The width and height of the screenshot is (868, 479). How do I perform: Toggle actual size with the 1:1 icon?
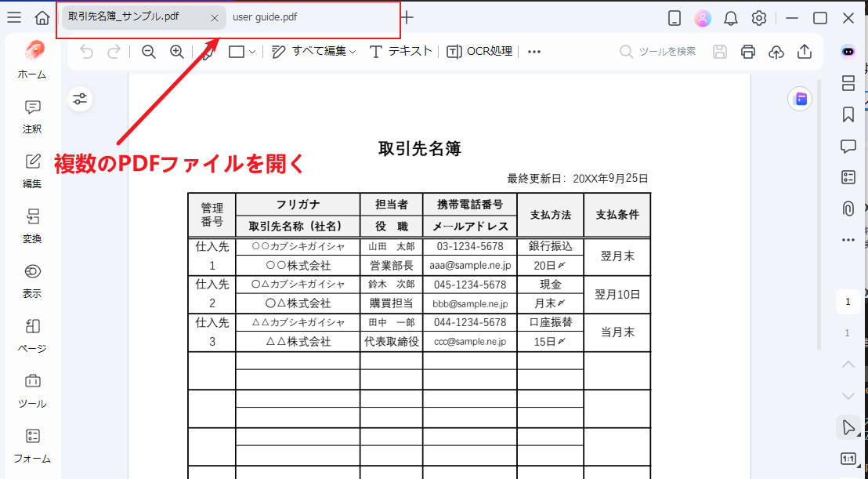(848, 456)
